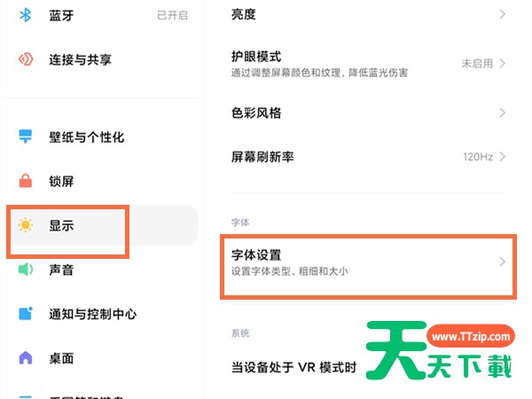Tap the wallpaper paint roller icon
The width and height of the screenshot is (532, 399).
26,137
